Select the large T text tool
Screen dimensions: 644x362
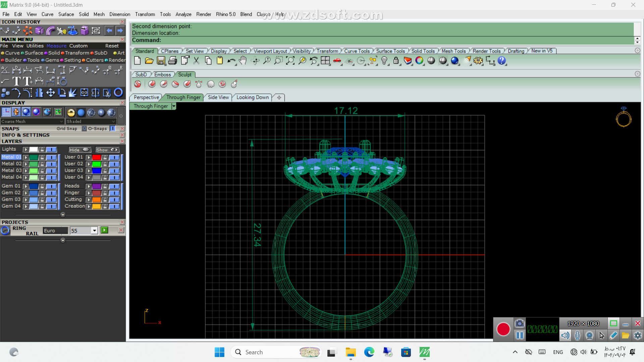[16, 81]
